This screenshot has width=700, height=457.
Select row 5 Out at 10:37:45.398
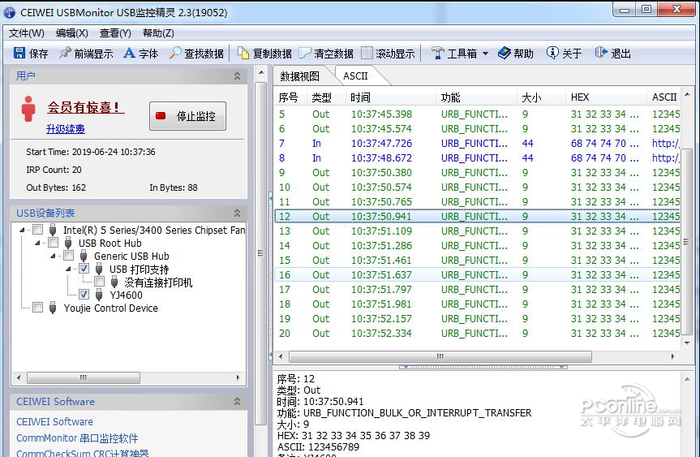point(477,114)
